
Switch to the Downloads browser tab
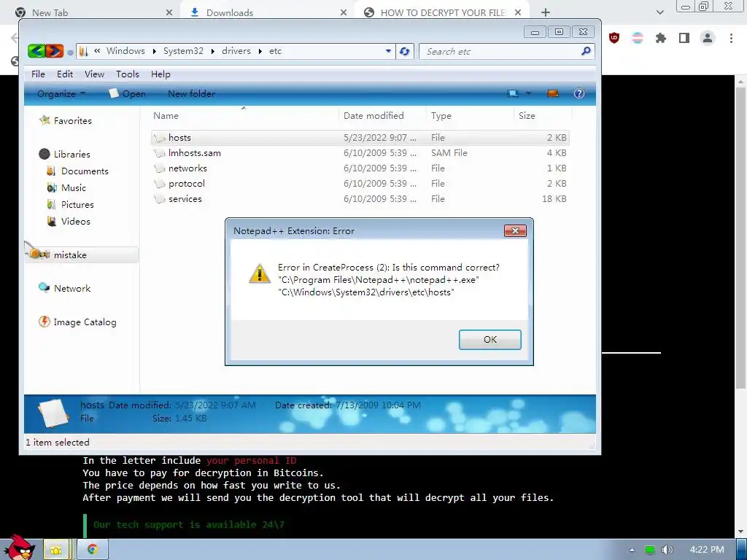(x=267, y=12)
